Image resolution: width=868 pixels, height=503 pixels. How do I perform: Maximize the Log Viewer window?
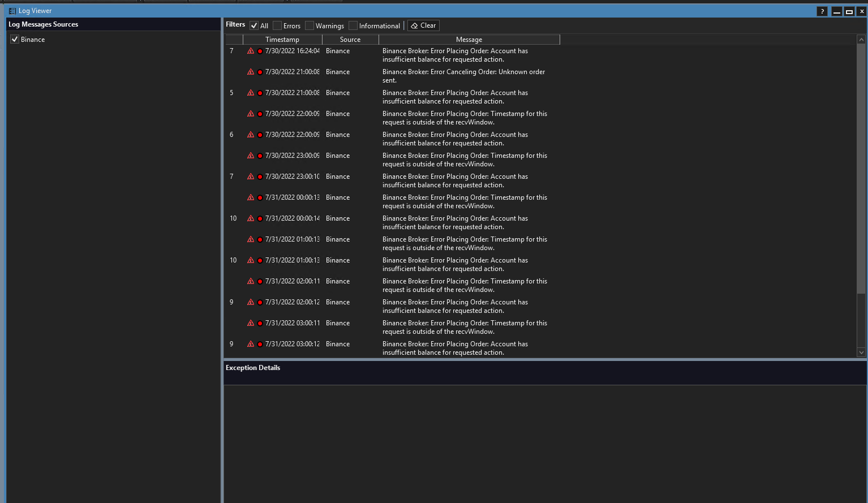[849, 11]
